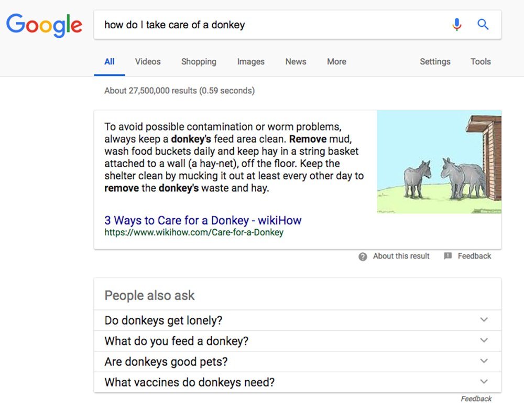
Task: Open the Settings menu
Action: pos(435,61)
